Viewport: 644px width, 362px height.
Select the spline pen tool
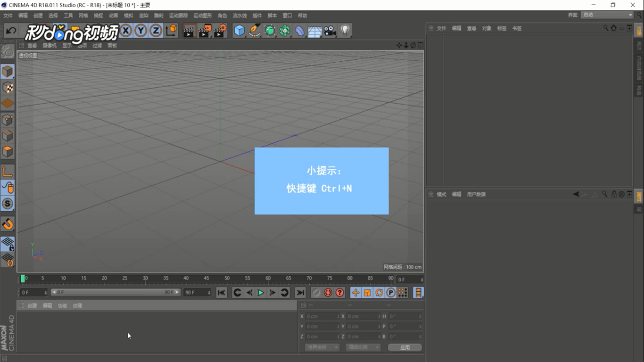tap(255, 31)
